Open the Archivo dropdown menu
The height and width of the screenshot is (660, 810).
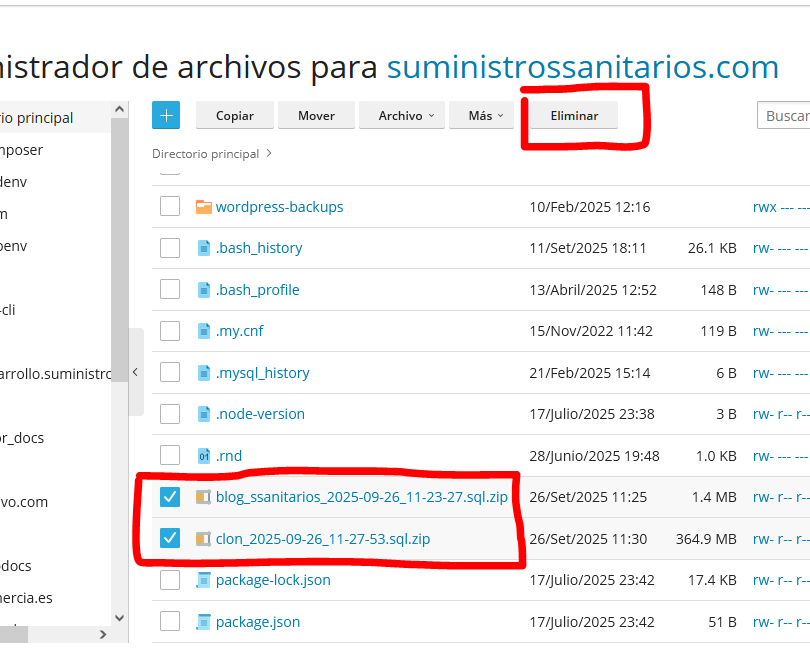tap(405, 116)
